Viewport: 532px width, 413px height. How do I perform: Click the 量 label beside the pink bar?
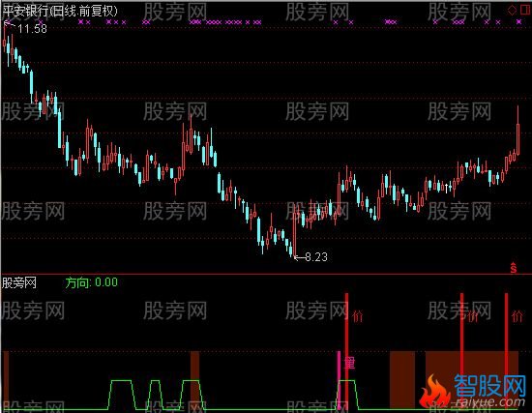coord(350,363)
